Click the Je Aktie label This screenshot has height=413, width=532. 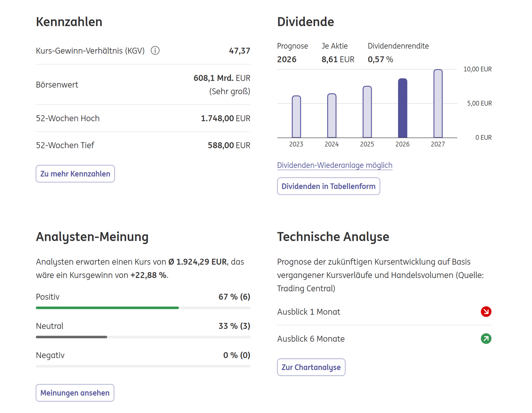(x=335, y=46)
